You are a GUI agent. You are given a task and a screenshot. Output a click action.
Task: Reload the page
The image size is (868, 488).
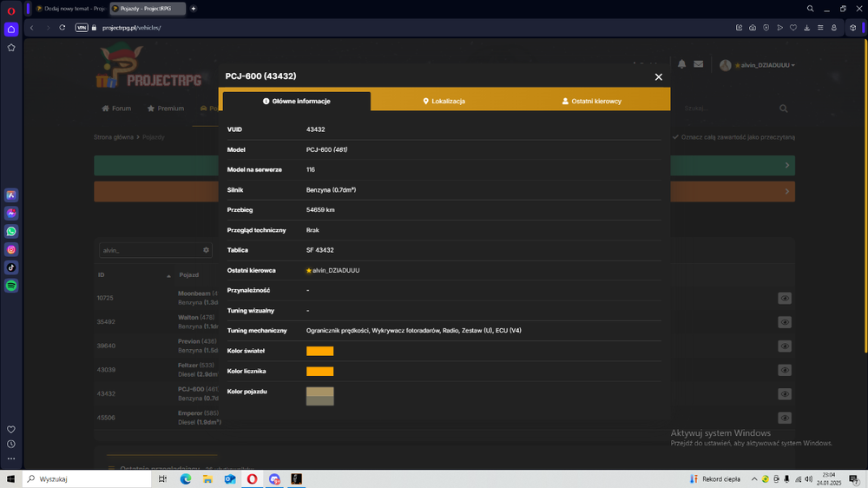pyautogui.click(x=62, y=28)
